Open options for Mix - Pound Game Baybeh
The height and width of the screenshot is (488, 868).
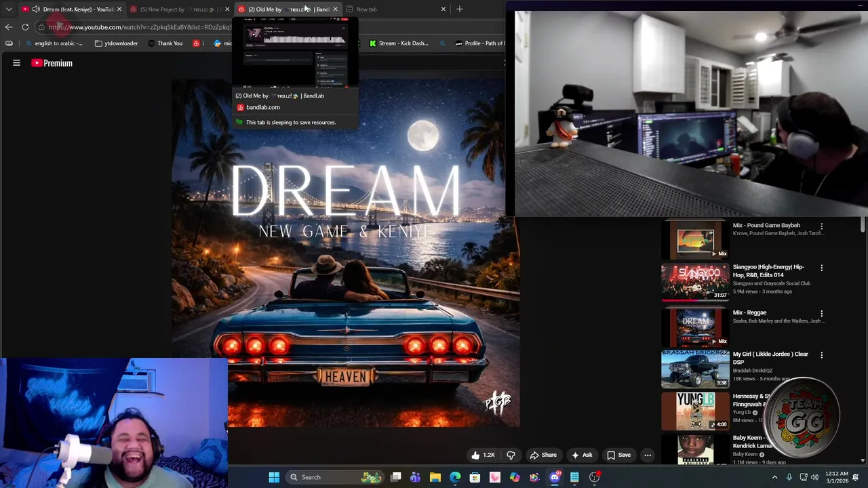pos(821,226)
